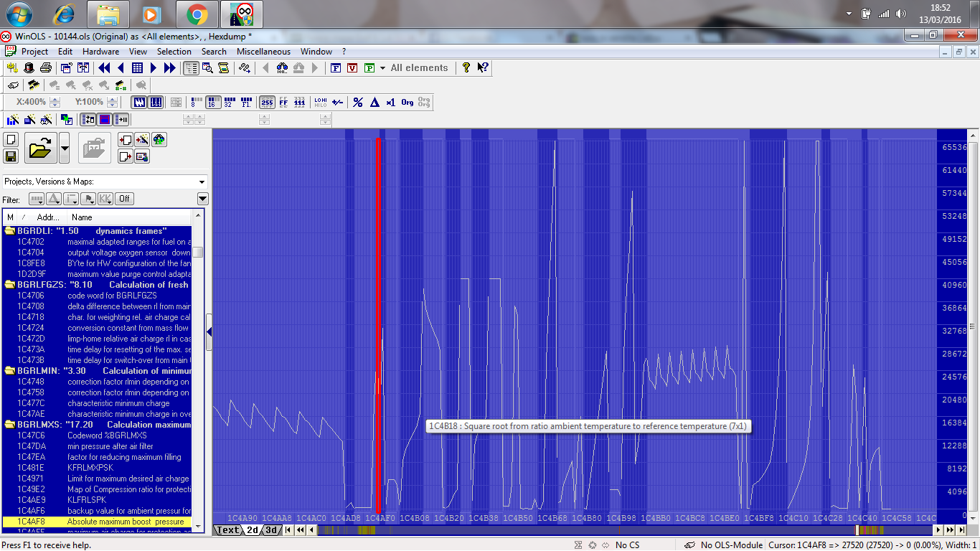980x551 pixels.
Task: Open the Project menu
Action: (34, 52)
